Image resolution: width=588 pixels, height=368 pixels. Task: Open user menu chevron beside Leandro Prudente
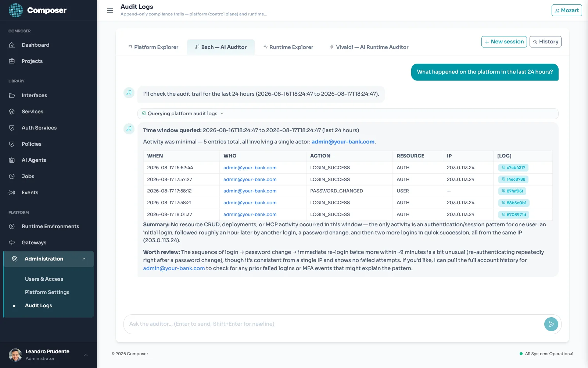click(x=86, y=355)
